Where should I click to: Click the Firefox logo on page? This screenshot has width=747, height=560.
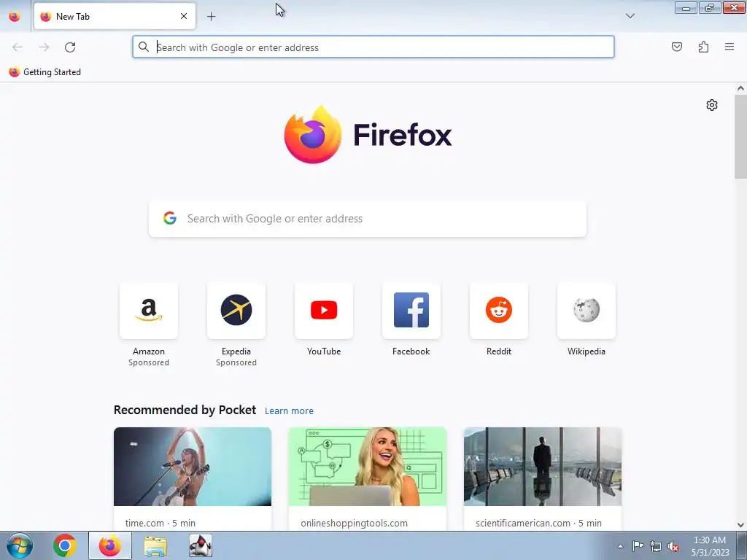(368, 135)
